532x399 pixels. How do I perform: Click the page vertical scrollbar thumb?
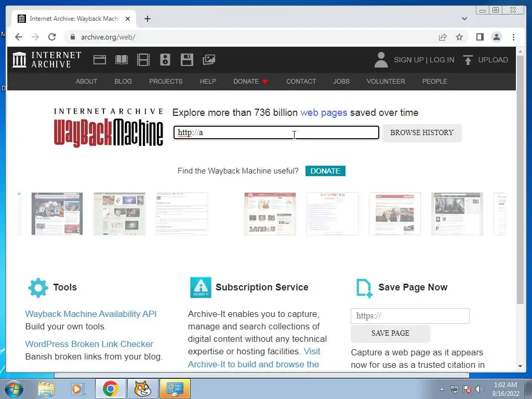tap(520, 179)
